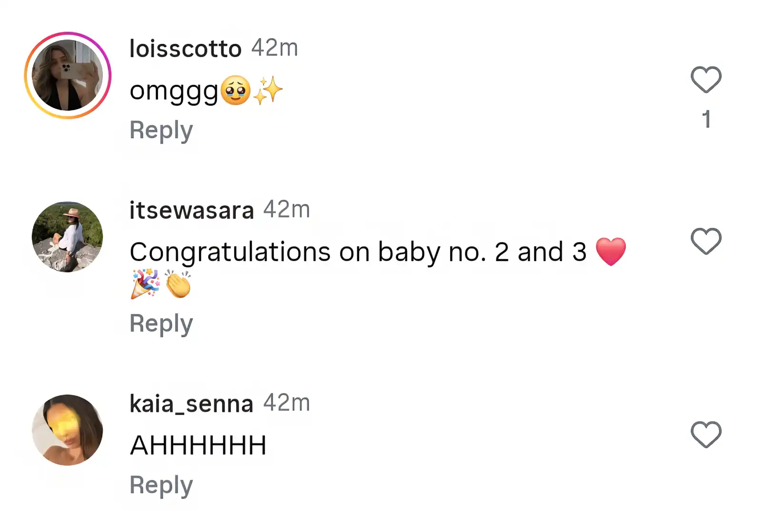Open loisscotto's story from profile picture
The height and width of the screenshot is (532, 762).
(68, 75)
